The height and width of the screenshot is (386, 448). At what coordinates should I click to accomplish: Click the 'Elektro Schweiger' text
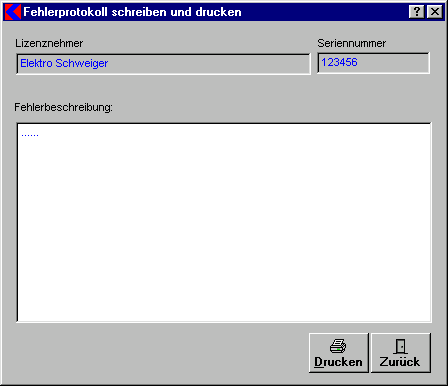(64, 63)
